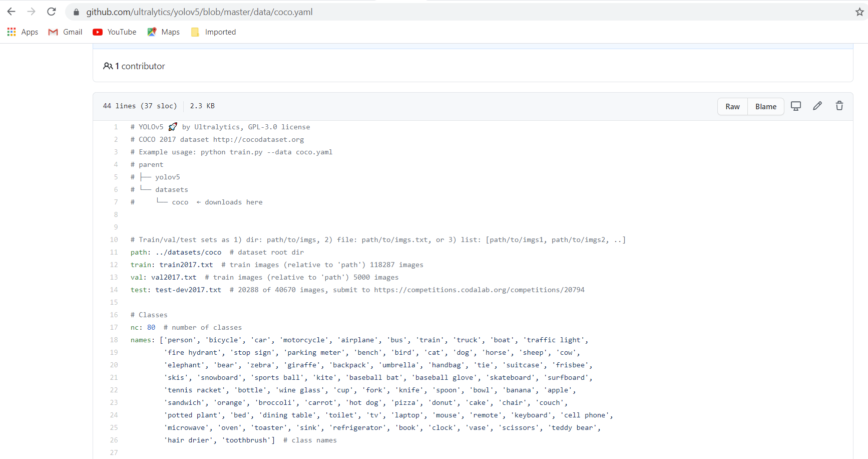Navigate back with the back arrow
This screenshot has width=868, height=459.
point(11,11)
